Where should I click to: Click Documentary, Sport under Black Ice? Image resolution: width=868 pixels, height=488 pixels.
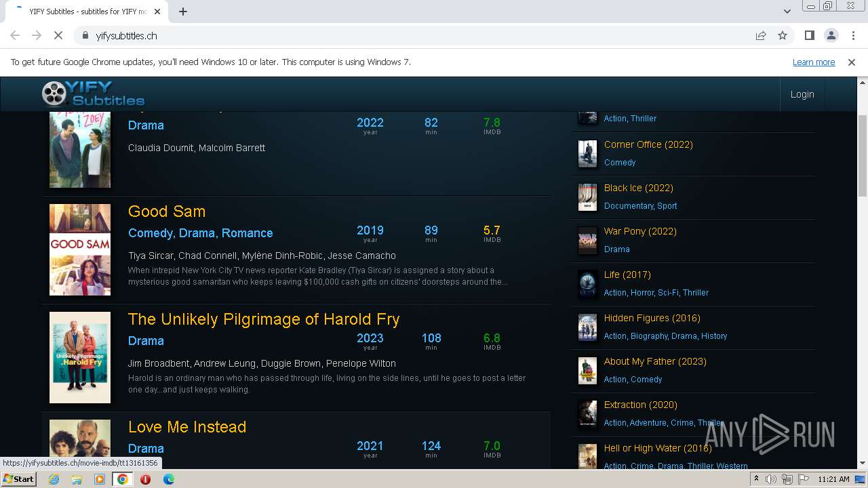coord(641,206)
